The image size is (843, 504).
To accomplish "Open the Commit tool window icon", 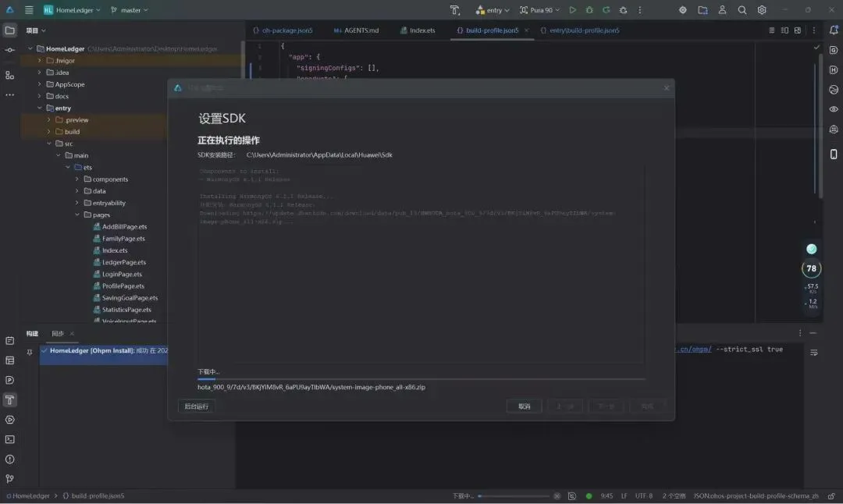I will coord(9,50).
